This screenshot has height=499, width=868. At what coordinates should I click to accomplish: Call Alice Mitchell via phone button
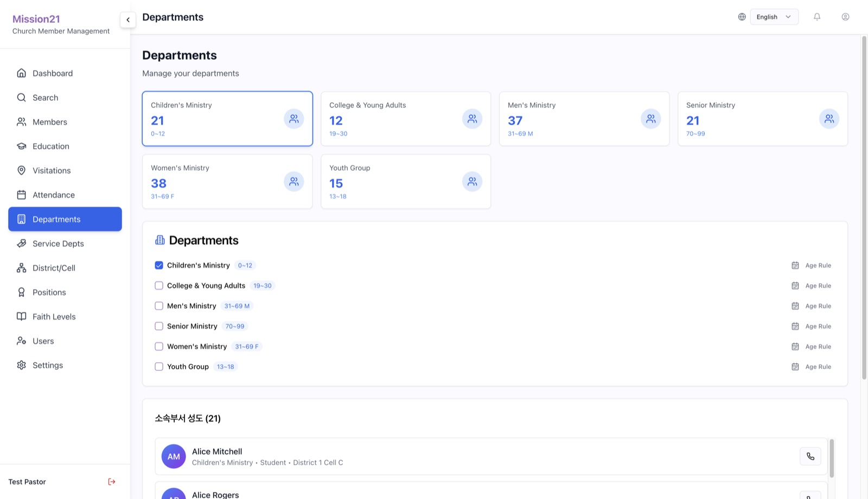[810, 457]
